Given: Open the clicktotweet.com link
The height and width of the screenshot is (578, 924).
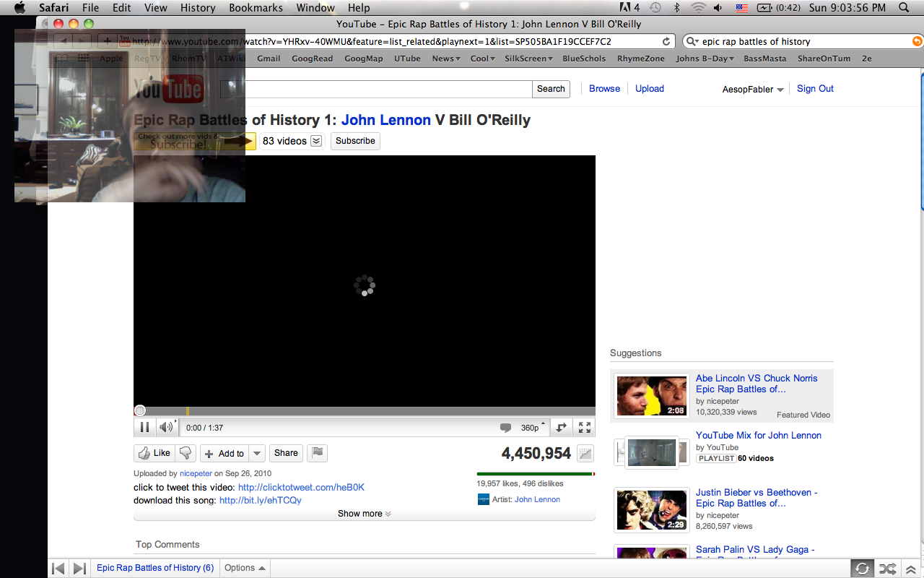Looking at the screenshot, I should pyautogui.click(x=301, y=488).
